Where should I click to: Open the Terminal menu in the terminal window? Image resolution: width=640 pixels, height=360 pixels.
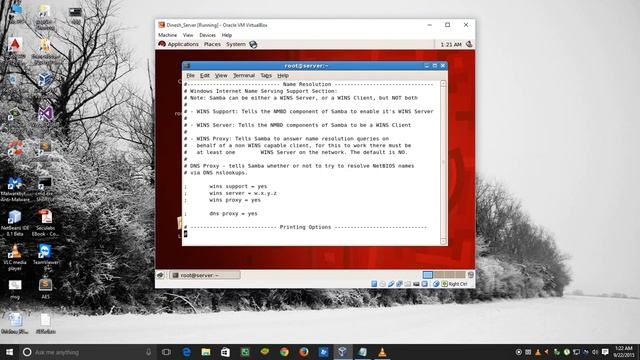click(x=244, y=76)
